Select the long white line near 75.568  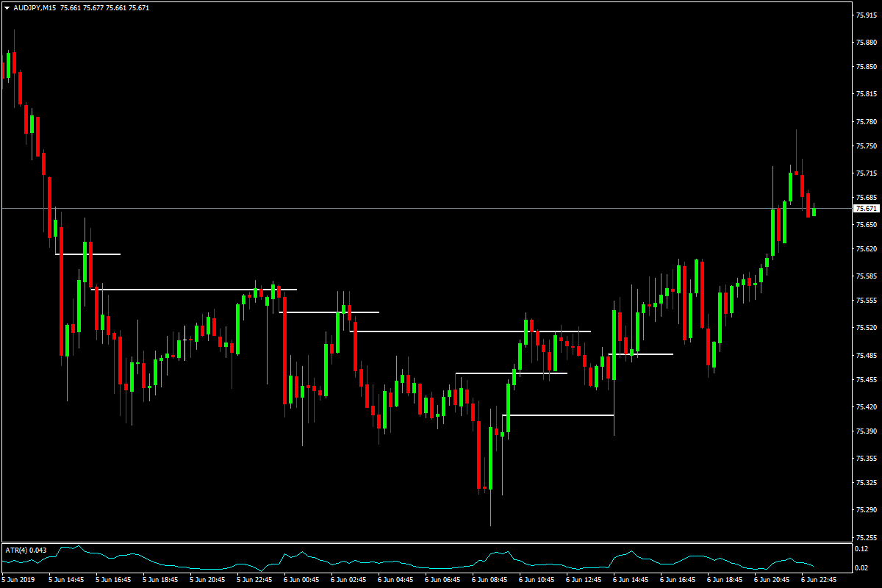(194, 290)
